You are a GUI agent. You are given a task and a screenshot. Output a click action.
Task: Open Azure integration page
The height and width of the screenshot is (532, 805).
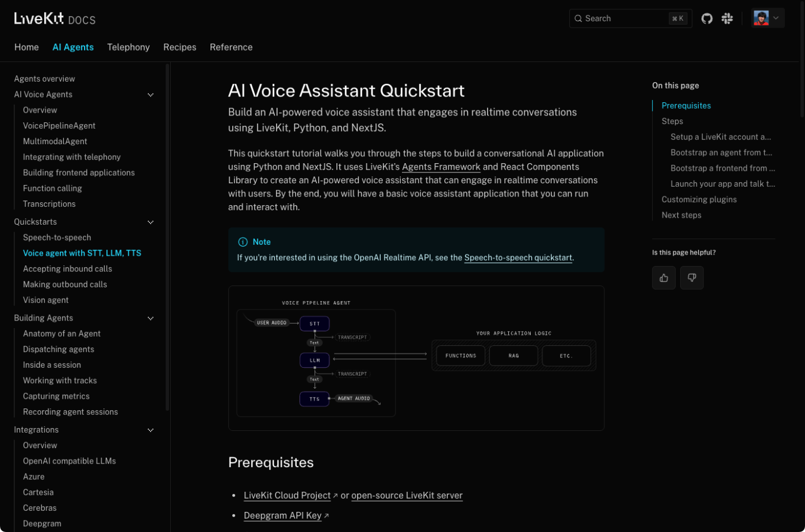click(x=34, y=477)
